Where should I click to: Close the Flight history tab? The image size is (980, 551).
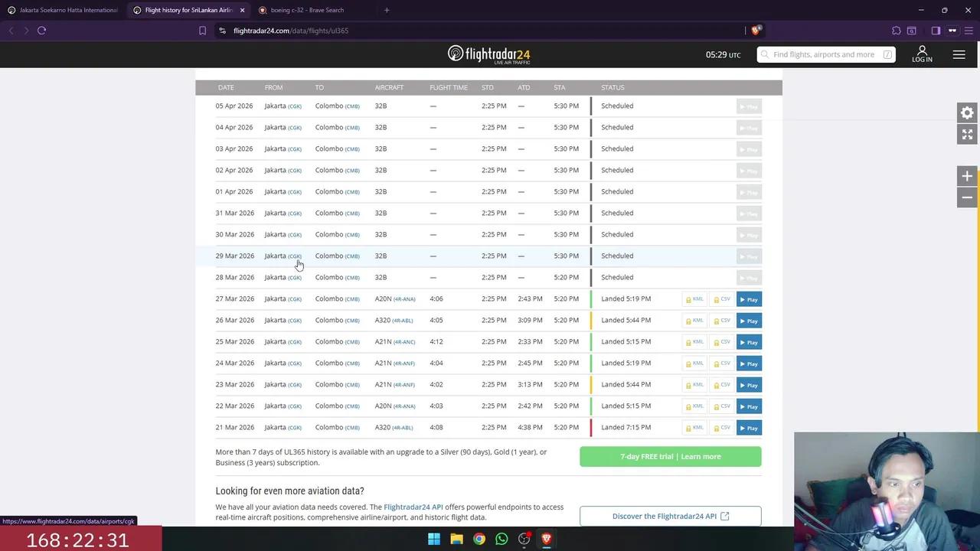click(242, 10)
